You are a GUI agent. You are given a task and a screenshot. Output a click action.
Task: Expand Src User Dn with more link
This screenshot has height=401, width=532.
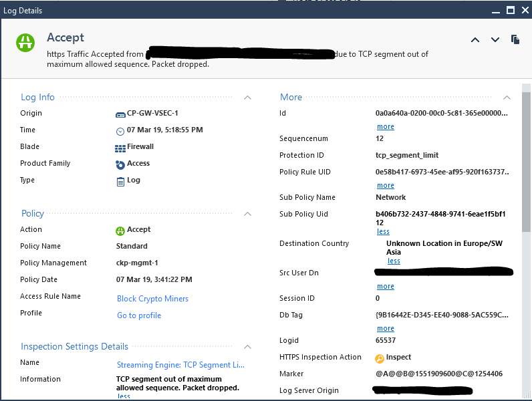click(386, 287)
